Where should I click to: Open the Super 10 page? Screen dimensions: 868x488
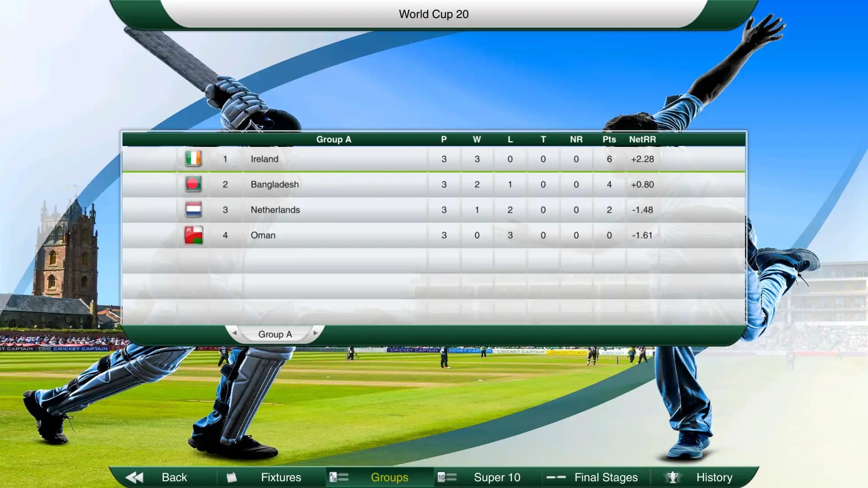[496, 477]
